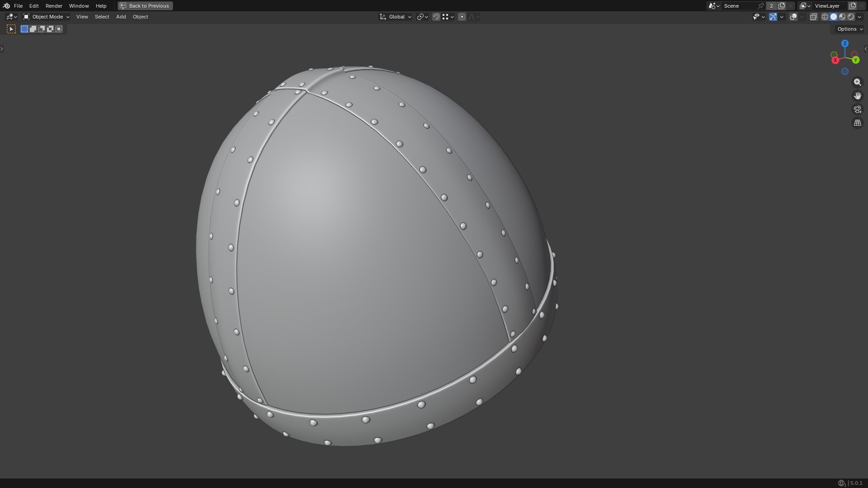This screenshot has height=488, width=868.
Task: Switch perspective/orthographic grid icon
Action: [x=858, y=123]
